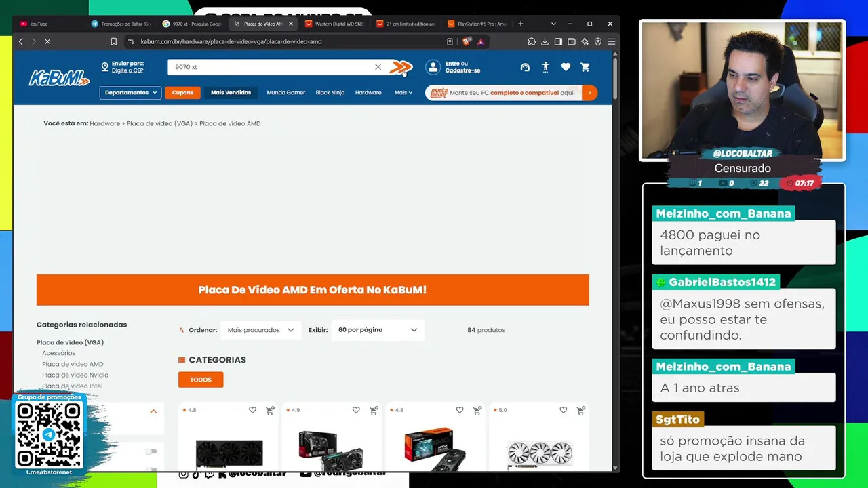
Task: Toggle the browser sidebar panel icon
Action: coord(558,41)
